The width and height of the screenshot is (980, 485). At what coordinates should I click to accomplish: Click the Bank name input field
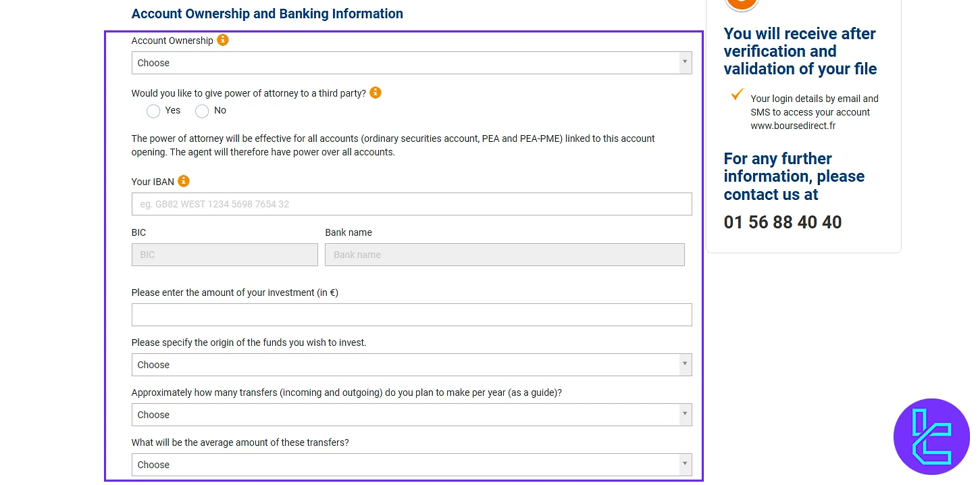pyautogui.click(x=505, y=255)
